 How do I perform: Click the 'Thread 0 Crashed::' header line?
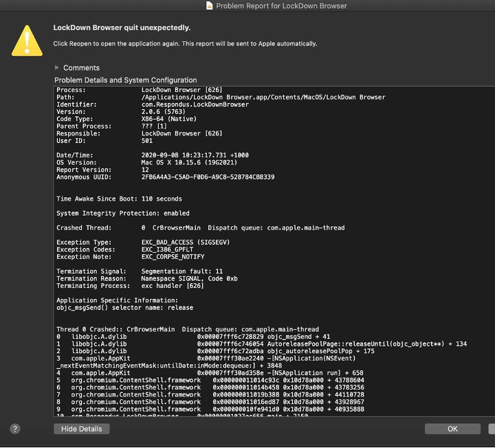click(x=188, y=329)
